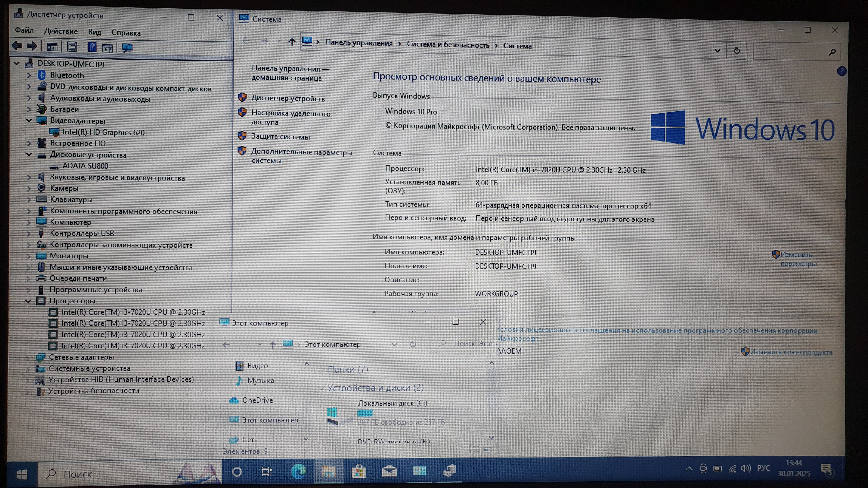Open Microsoft Store from the taskbar
Image resolution: width=868 pixels, height=488 pixels.
(358, 471)
